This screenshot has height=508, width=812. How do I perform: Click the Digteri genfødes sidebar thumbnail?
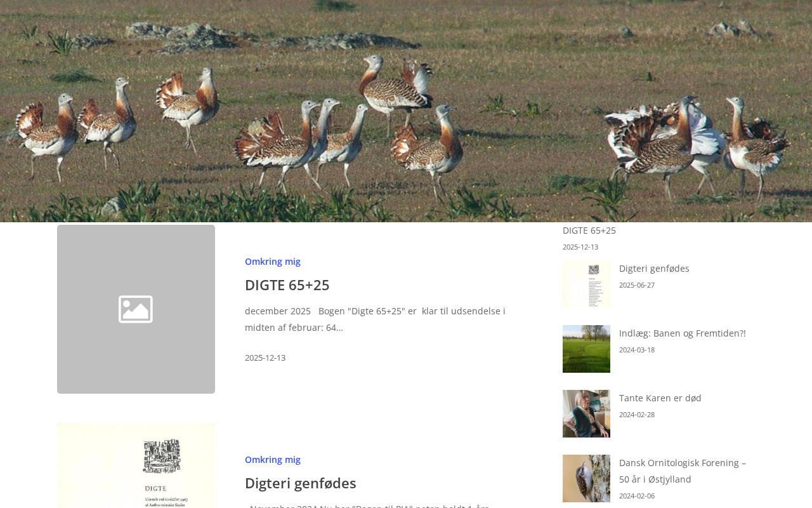tap(586, 284)
